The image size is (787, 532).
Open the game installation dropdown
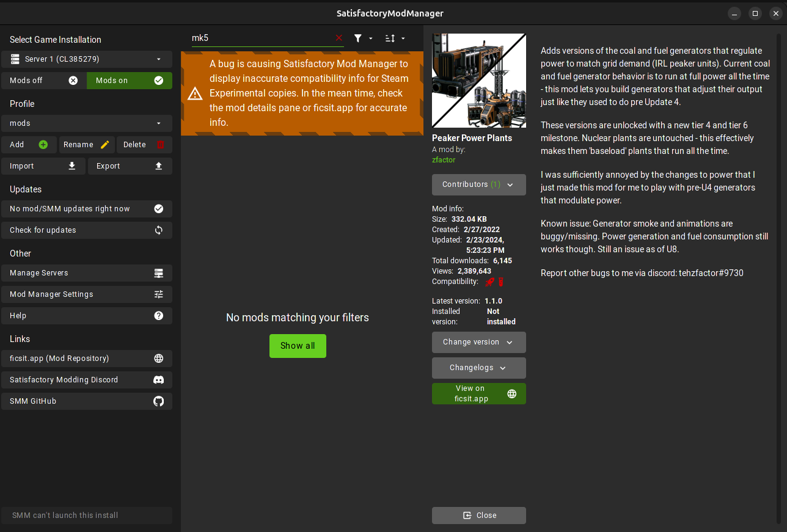[87, 59]
